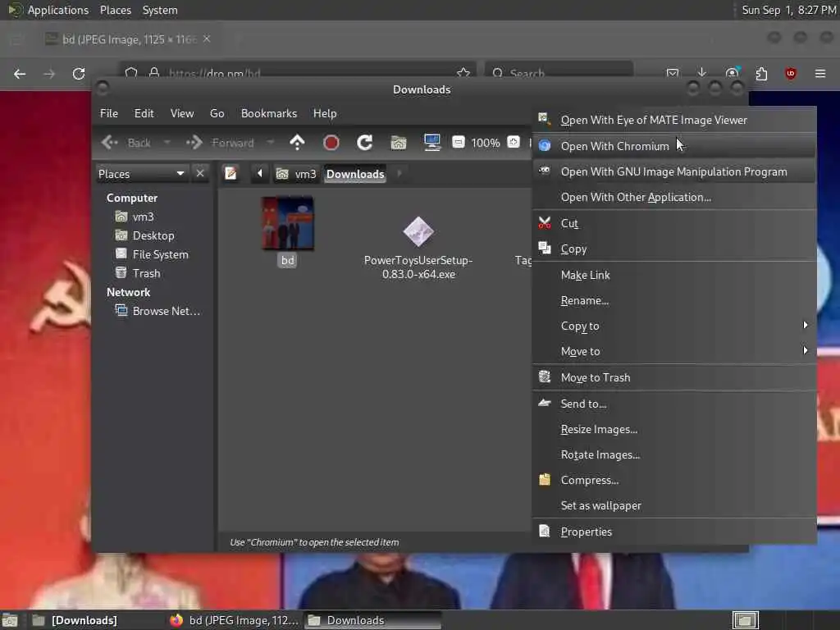The height and width of the screenshot is (630, 840).
Task: Open the Home folder toolbar icon
Action: point(399,143)
